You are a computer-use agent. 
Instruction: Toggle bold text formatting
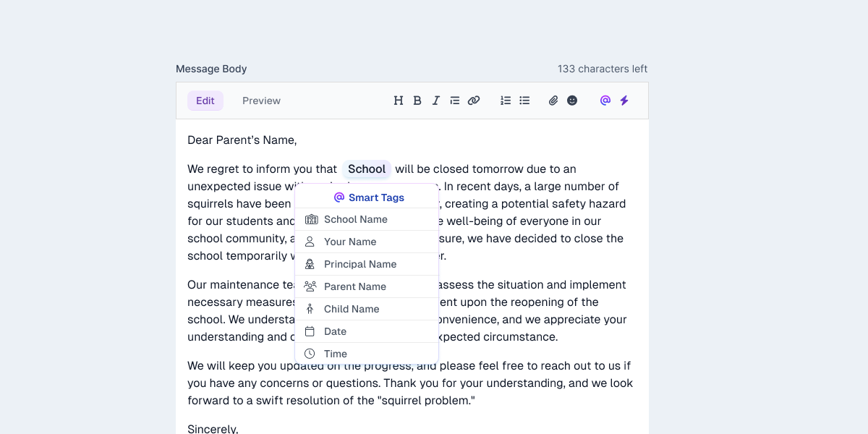point(417,101)
